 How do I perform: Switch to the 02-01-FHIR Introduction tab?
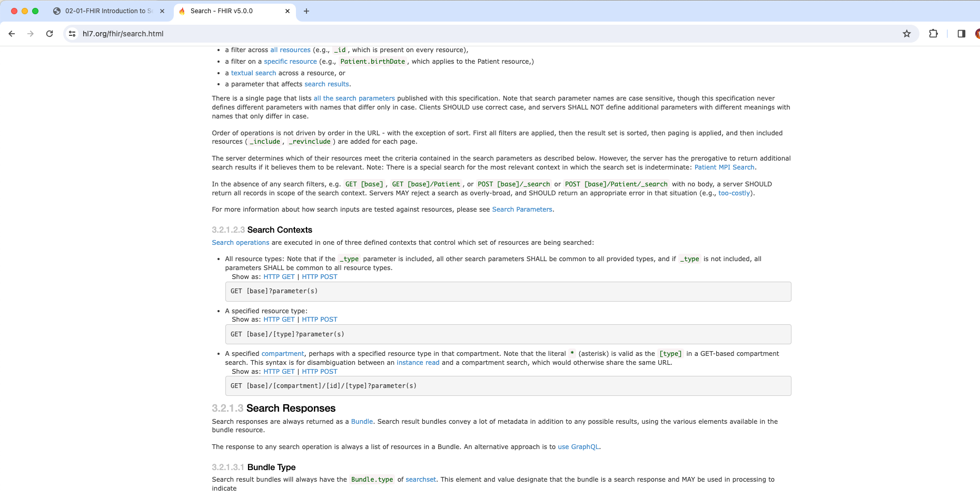tap(109, 11)
